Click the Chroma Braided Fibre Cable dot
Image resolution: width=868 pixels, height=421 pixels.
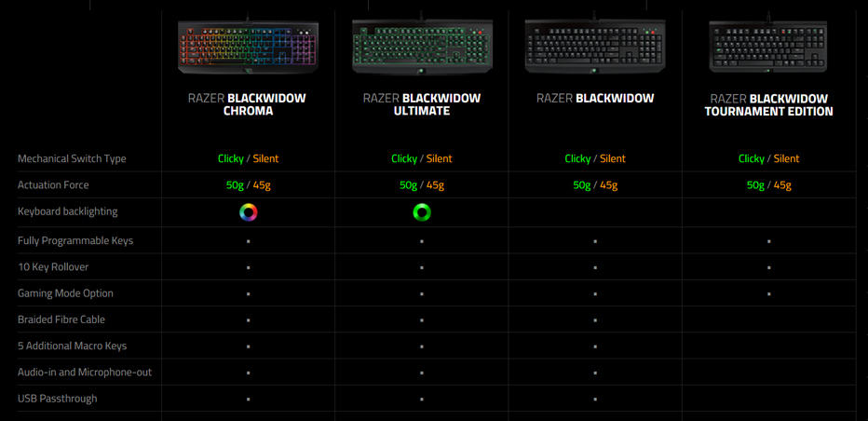tap(249, 320)
